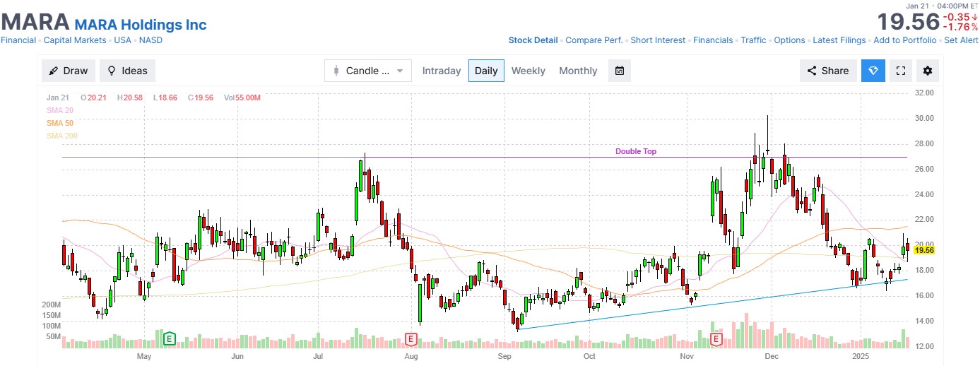The image size is (980, 366).
Task: Expand the Candle chart type dropdown
Action: [367, 71]
